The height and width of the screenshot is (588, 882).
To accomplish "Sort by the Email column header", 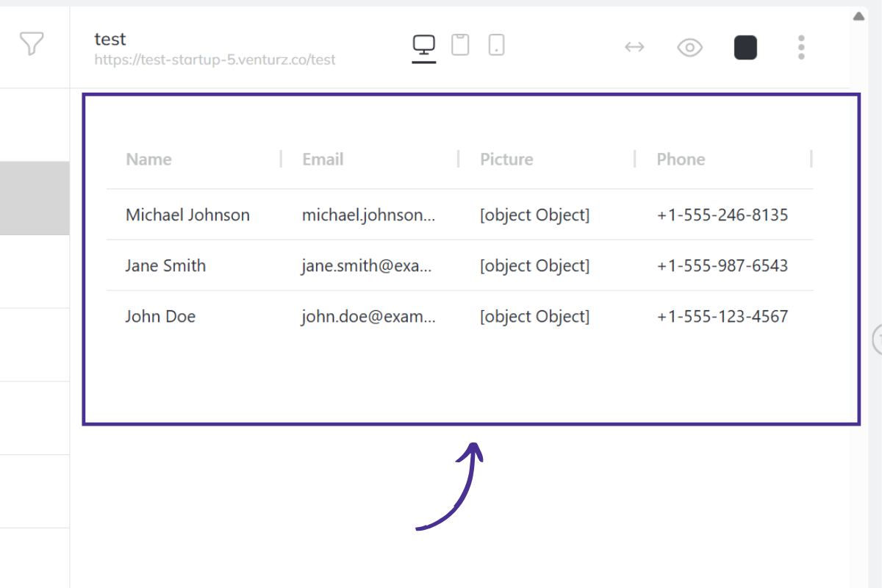I will pyautogui.click(x=323, y=159).
